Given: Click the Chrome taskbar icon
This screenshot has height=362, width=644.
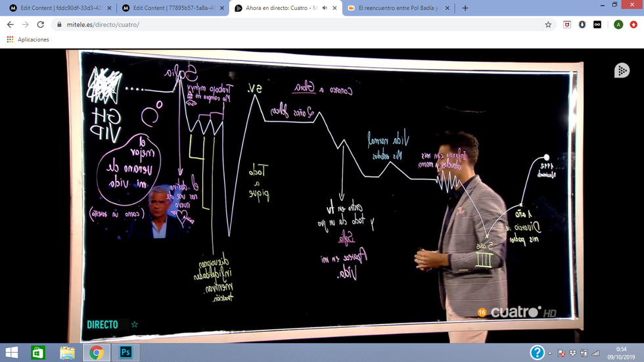Looking at the screenshot, I should pyautogui.click(x=97, y=353).
